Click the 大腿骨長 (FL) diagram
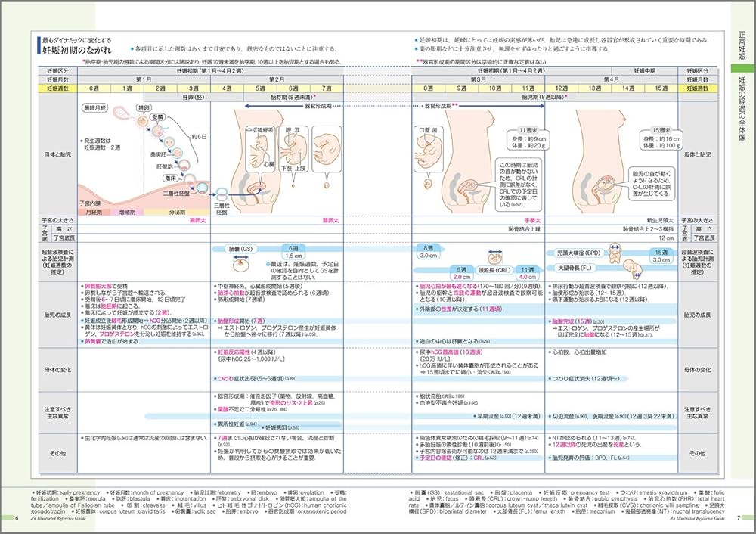756x534 pixels. click(x=633, y=271)
